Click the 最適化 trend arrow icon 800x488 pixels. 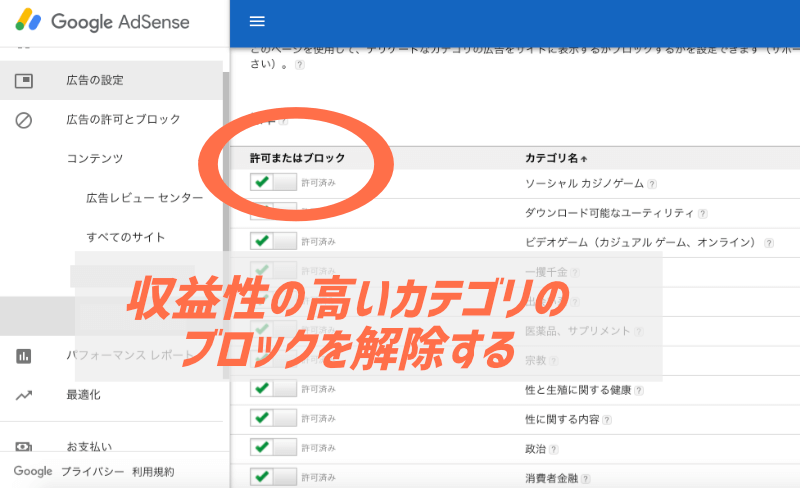[x=23, y=395]
